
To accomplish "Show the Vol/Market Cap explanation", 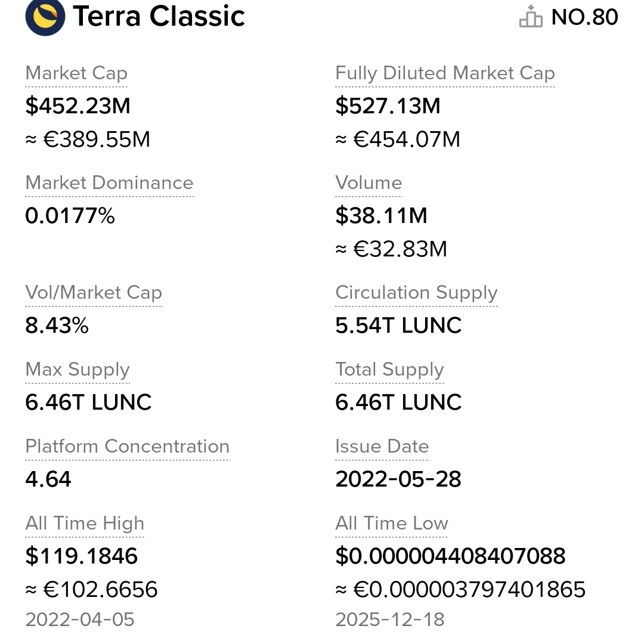I will tap(94, 293).
